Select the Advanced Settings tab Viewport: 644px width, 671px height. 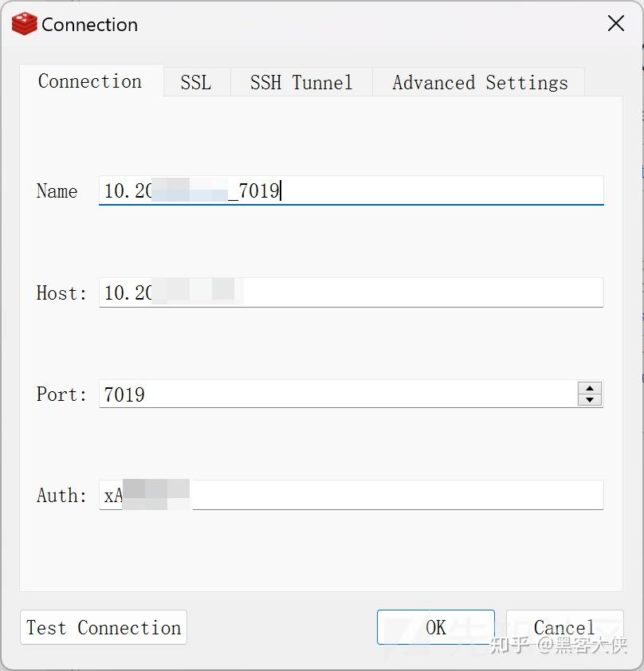pos(477,82)
